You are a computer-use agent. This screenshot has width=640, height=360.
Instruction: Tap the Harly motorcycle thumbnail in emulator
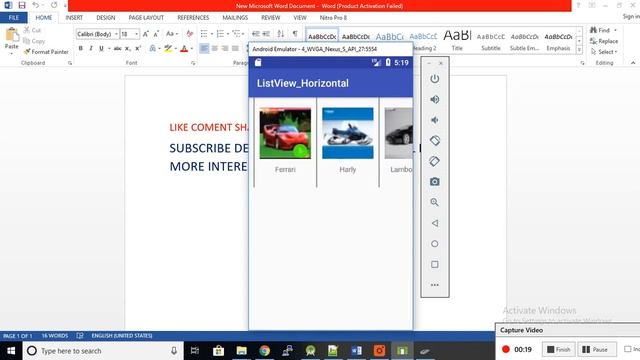[348, 133]
